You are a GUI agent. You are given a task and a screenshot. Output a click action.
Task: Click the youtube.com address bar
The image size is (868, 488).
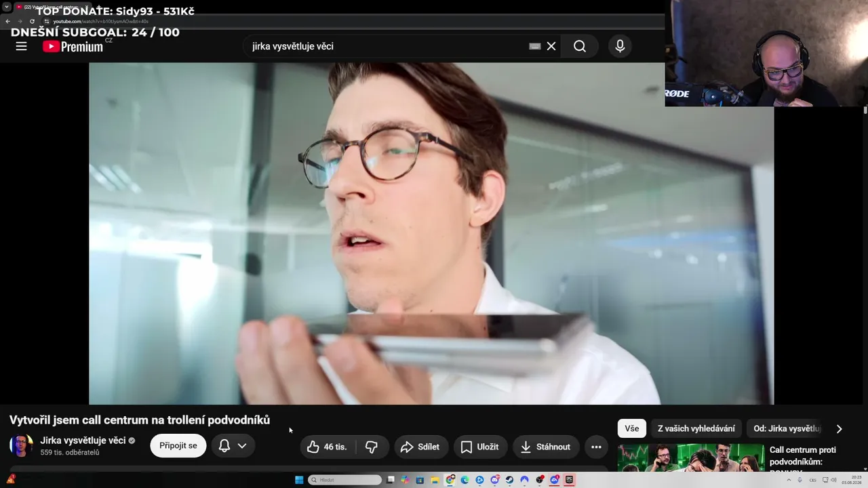[x=353, y=21]
